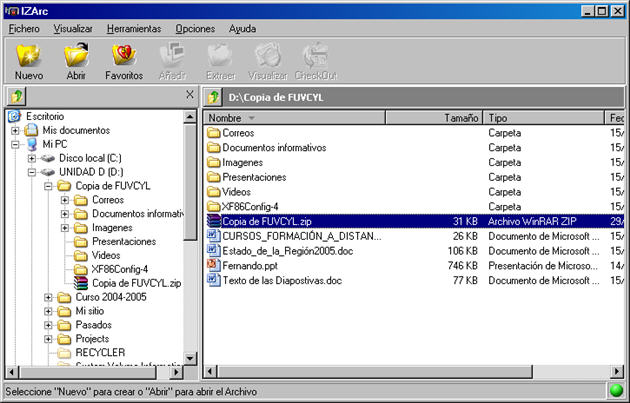Expand the Curso 2004-2005 folder node

coord(49,297)
